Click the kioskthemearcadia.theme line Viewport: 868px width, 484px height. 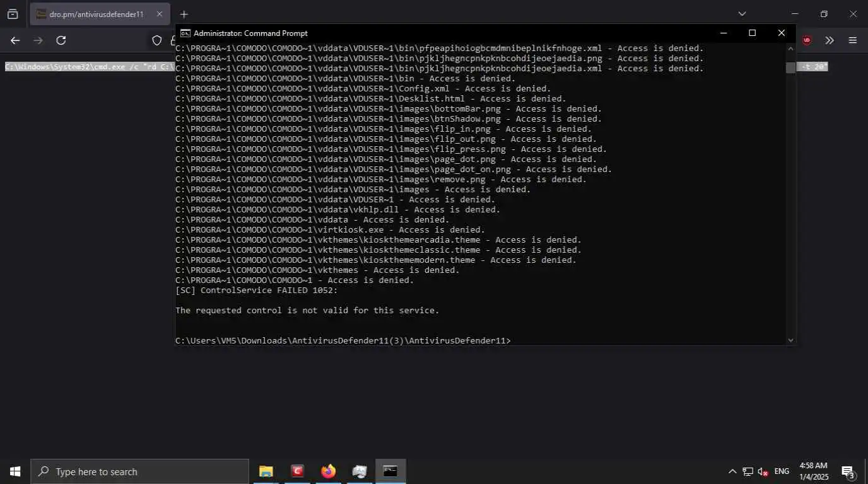[x=378, y=240]
